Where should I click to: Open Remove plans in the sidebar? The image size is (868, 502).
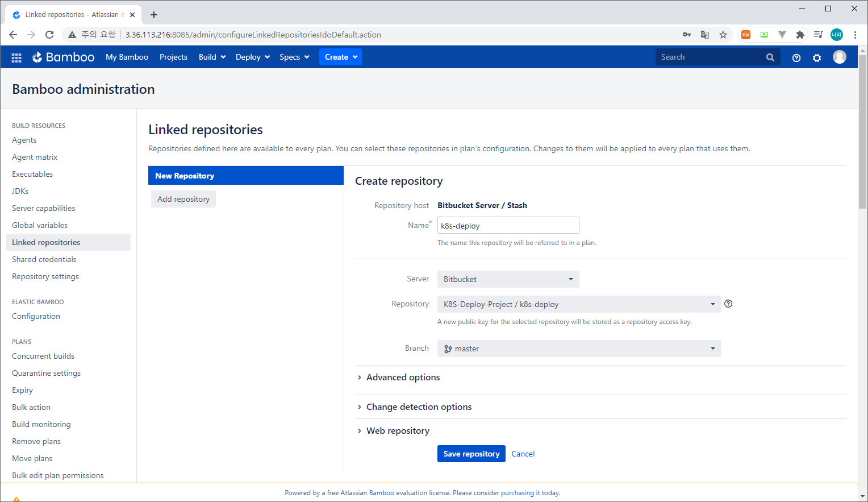[x=36, y=441]
